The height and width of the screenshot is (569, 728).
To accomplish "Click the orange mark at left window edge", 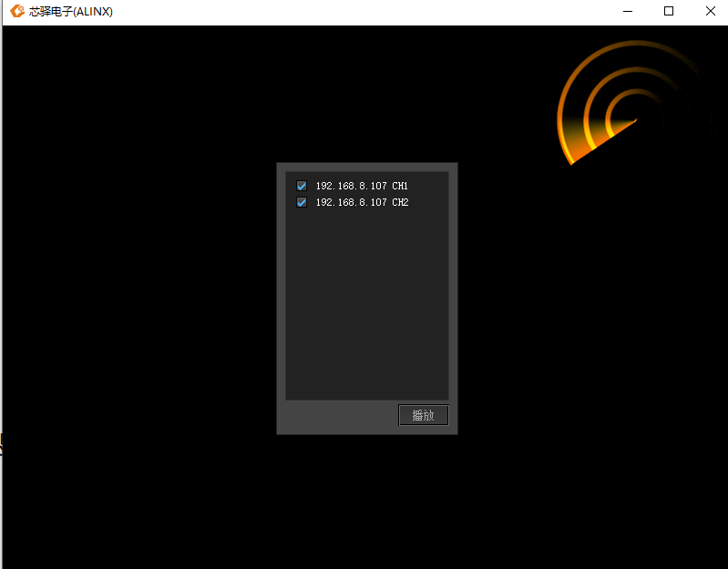I will click(x=2, y=443).
